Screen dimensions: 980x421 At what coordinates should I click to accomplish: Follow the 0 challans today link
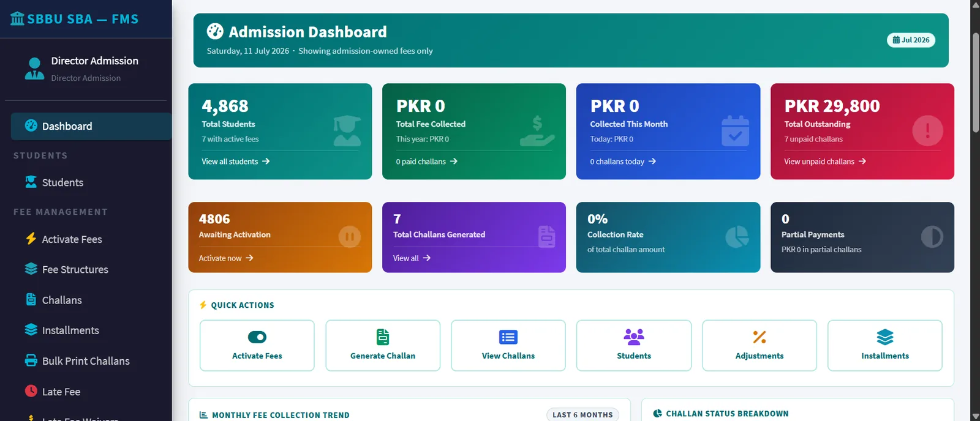pos(623,162)
